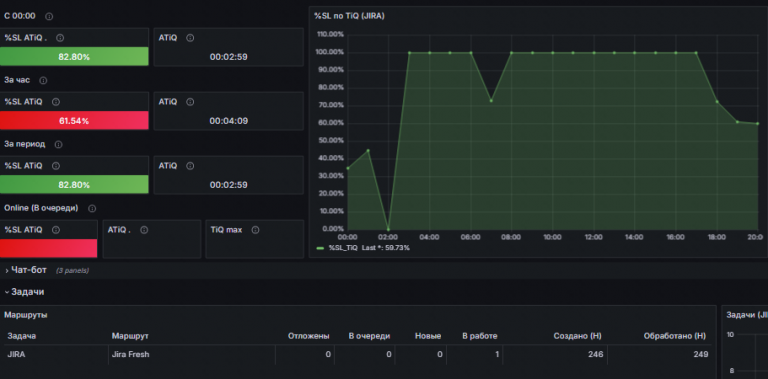Sort table by Обработано (Н) column header

(675, 336)
